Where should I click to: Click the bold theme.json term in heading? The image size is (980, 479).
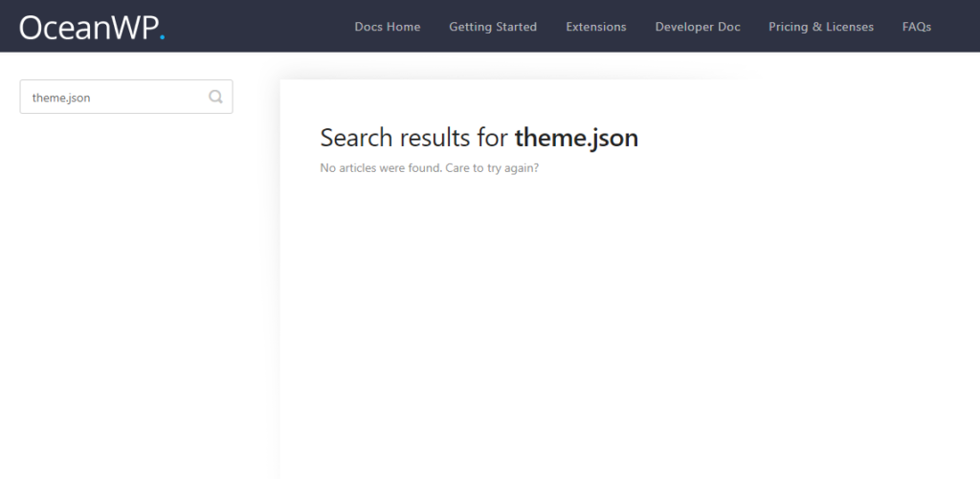(x=576, y=138)
